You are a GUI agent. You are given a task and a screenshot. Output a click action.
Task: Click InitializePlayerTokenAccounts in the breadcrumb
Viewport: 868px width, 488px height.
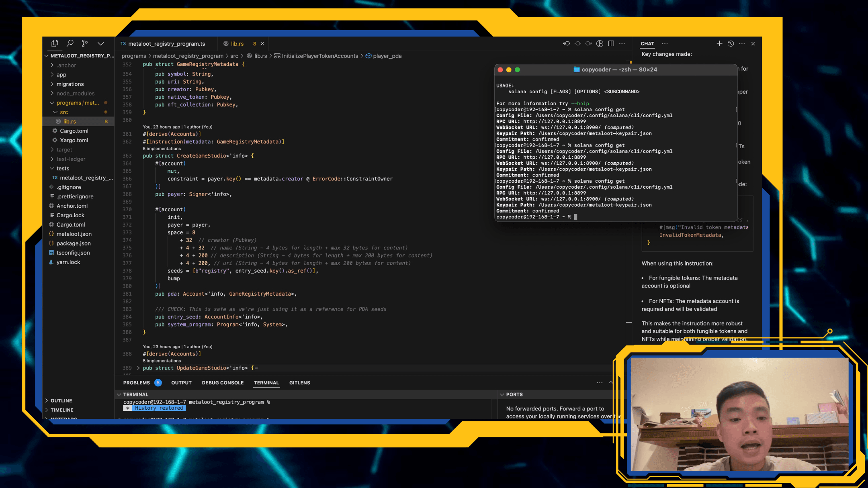coord(319,56)
